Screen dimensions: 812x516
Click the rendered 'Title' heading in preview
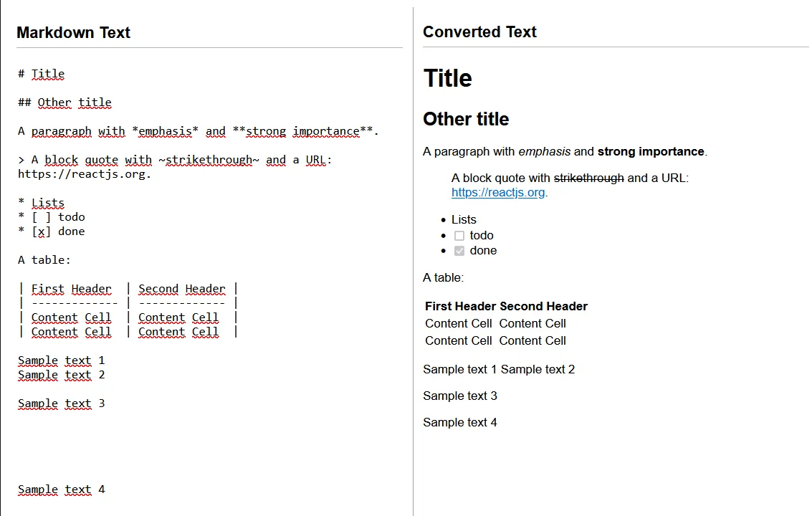[x=447, y=78]
